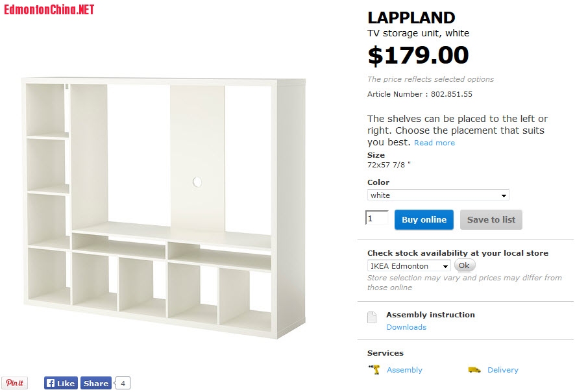575x392 pixels.
Task: Click the Facebook share count bubble
Action: pos(123,383)
